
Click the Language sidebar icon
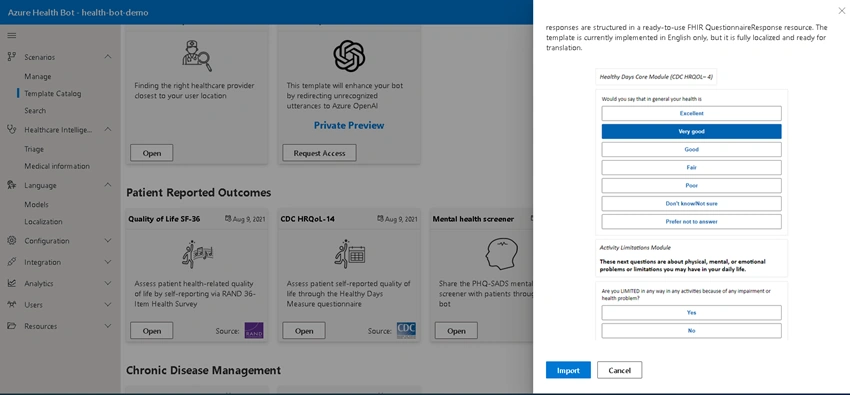tap(11, 185)
